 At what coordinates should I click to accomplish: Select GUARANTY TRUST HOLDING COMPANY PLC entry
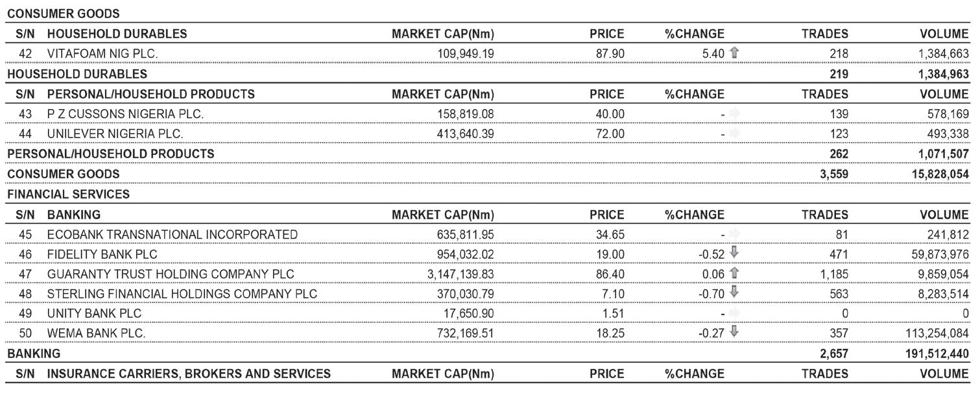[x=171, y=274]
